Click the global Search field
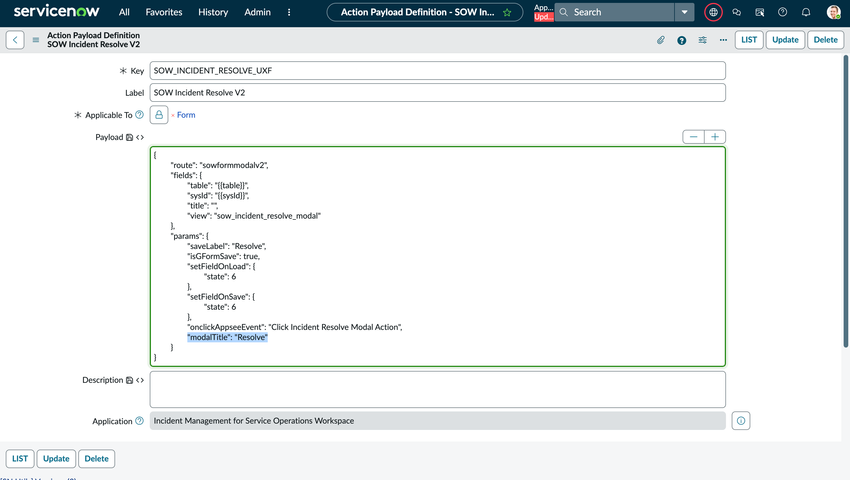The height and width of the screenshot is (480, 850). (x=615, y=12)
